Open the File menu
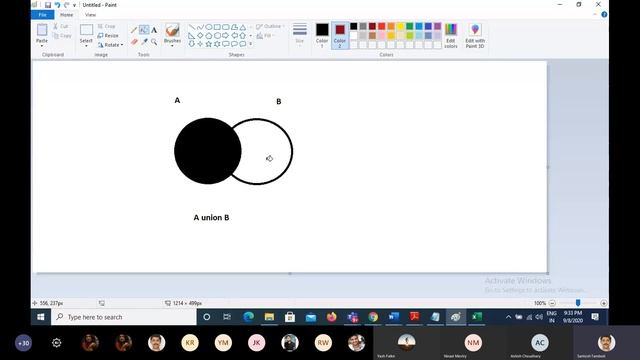 tap(42, 15)
